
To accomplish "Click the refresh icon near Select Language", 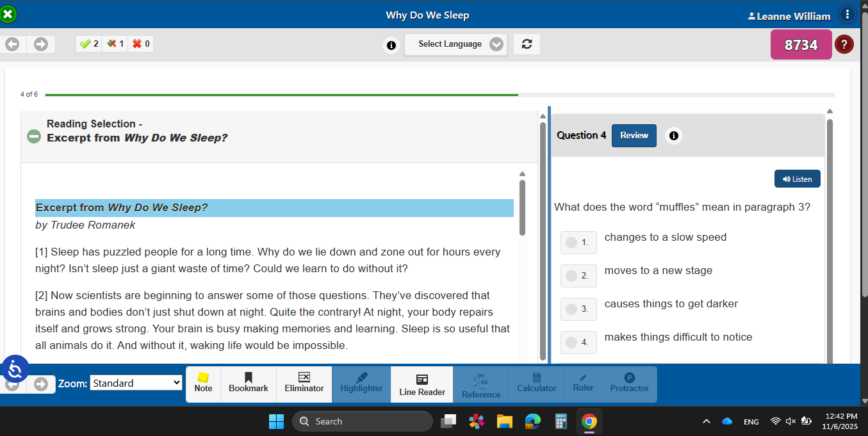I will (x=527, y=44).
